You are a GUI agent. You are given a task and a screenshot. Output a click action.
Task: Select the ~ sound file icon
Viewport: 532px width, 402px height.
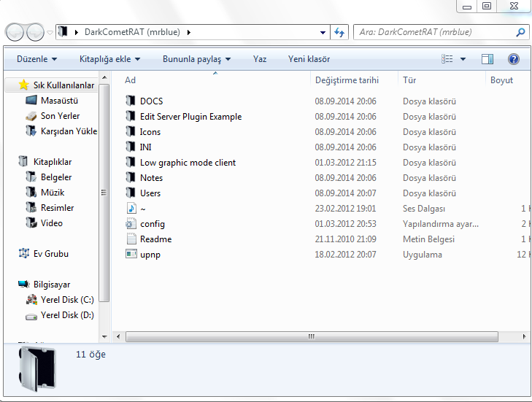131,208
